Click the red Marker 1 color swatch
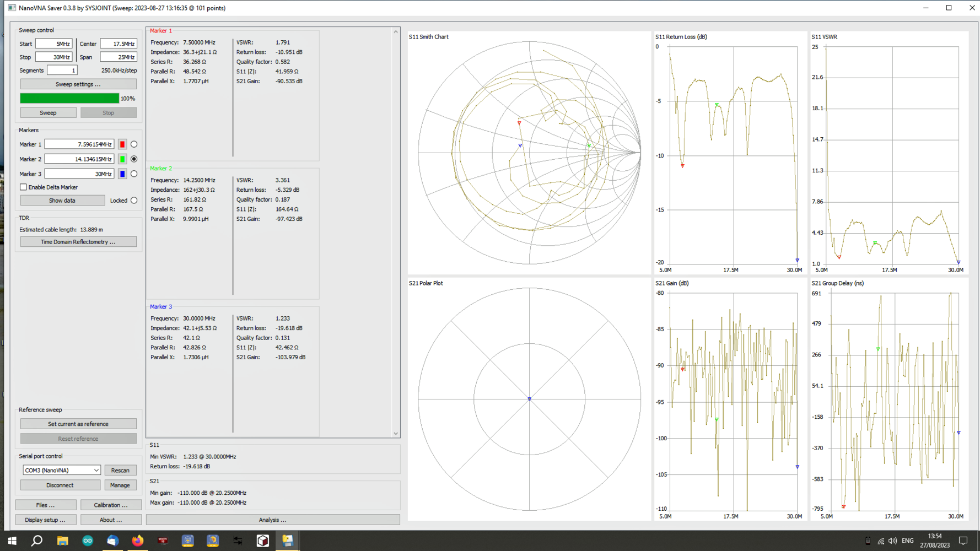The height and width of the screenshot is (551, 980). 122,144
